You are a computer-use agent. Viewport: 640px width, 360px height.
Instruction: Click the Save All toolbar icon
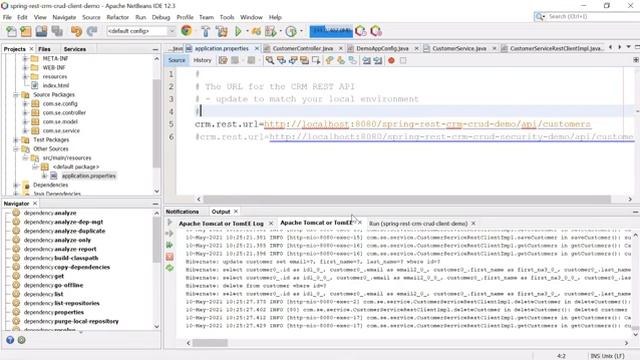[57, 31]
